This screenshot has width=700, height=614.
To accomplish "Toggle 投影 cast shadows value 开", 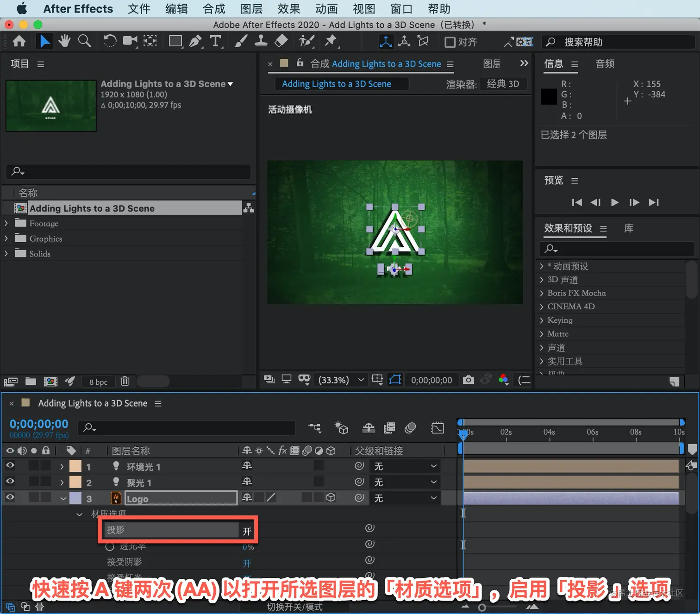I will click(247, 531).
